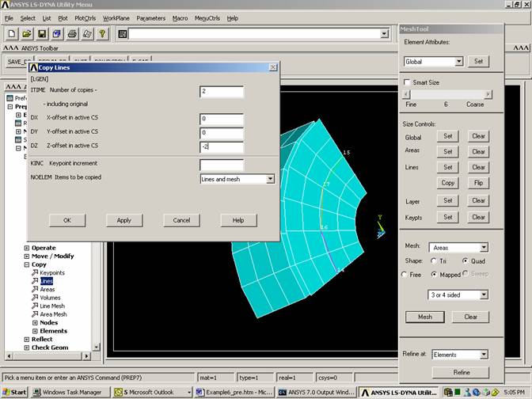Viewport: 532px width, 399px height.
Task: Click the Save database floppy icon
Action: point(41,34)
